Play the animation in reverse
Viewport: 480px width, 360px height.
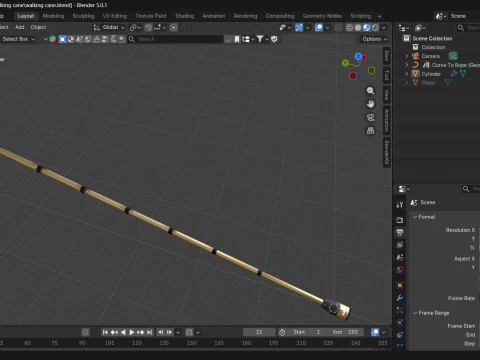tap(123, 332)
